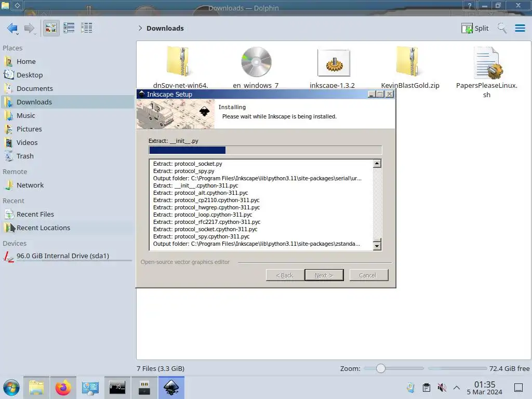Switch Dolphin to Icons view mode
Image resolution: width=532 pixels, height=399 pixels.
pyautogui.click(x=51, y=28)
